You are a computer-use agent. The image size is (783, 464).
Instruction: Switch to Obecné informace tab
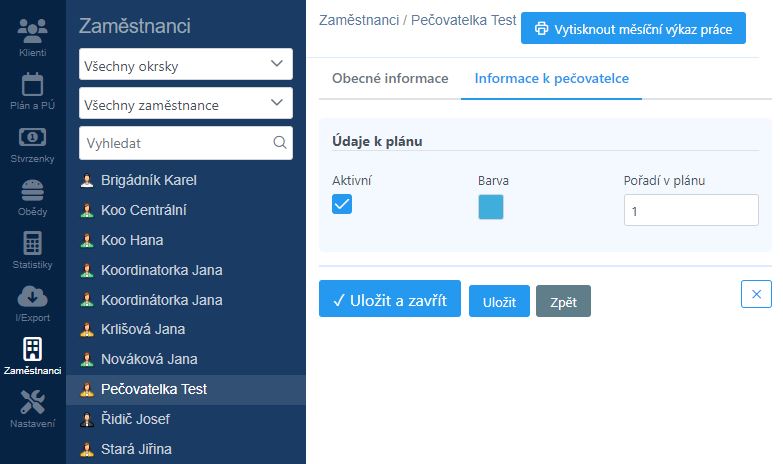pyautogui.click(x=390, y=78)
